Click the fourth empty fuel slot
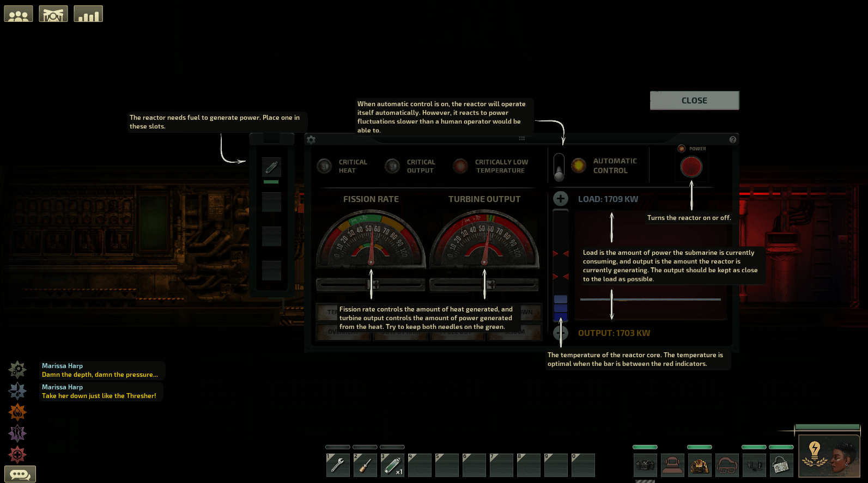Viewport: 868px width, 483px height. (271, 271)
